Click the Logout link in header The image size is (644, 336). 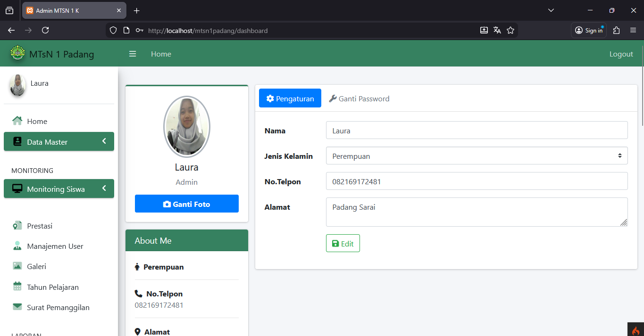[x=621, y=54]
